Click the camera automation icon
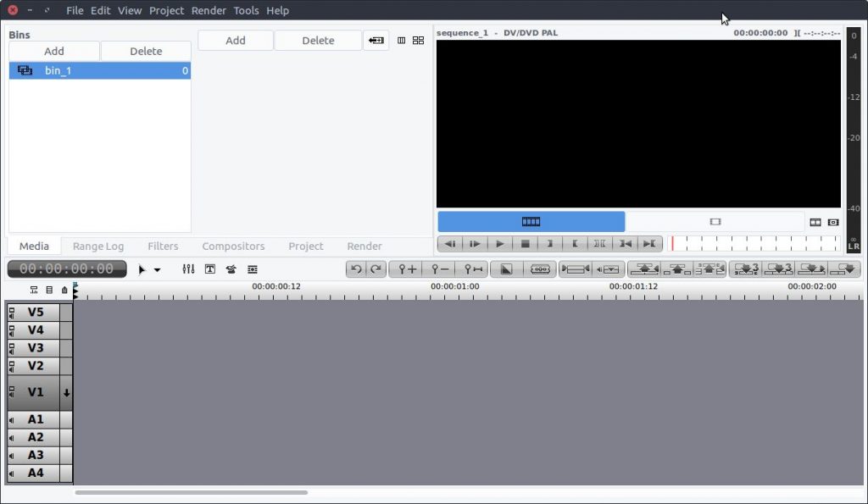868x504 pixels. [231, 269]
